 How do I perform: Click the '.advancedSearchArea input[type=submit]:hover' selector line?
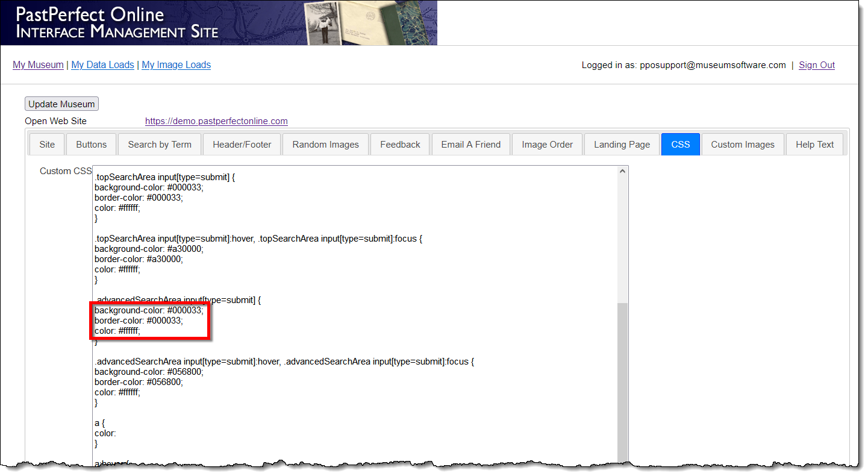pyautogui.click(x=284, y=362)
